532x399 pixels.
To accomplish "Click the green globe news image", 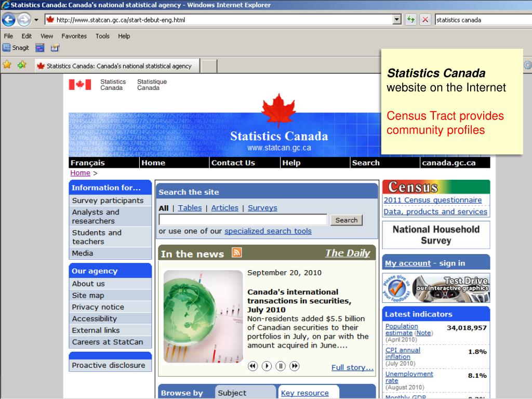I will (x=203, y=316).
